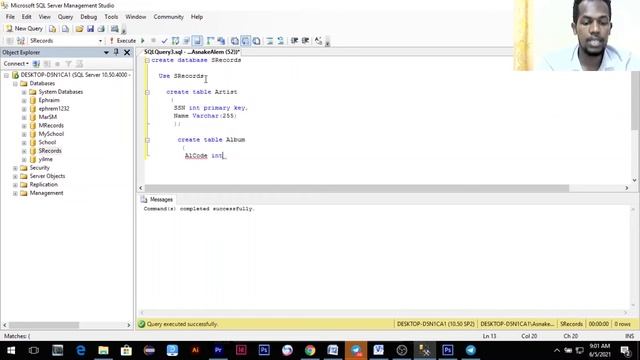Open Google Chrome from taskbar

coord(310,350)
